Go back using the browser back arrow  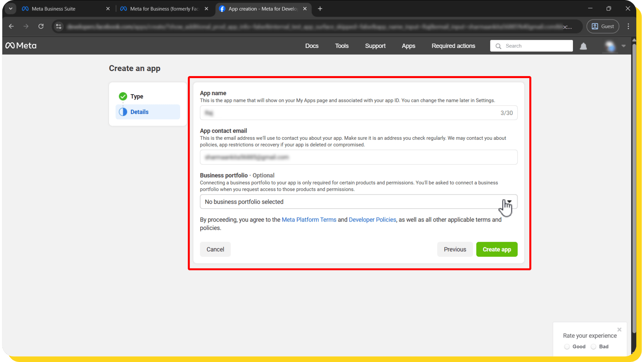11,26
